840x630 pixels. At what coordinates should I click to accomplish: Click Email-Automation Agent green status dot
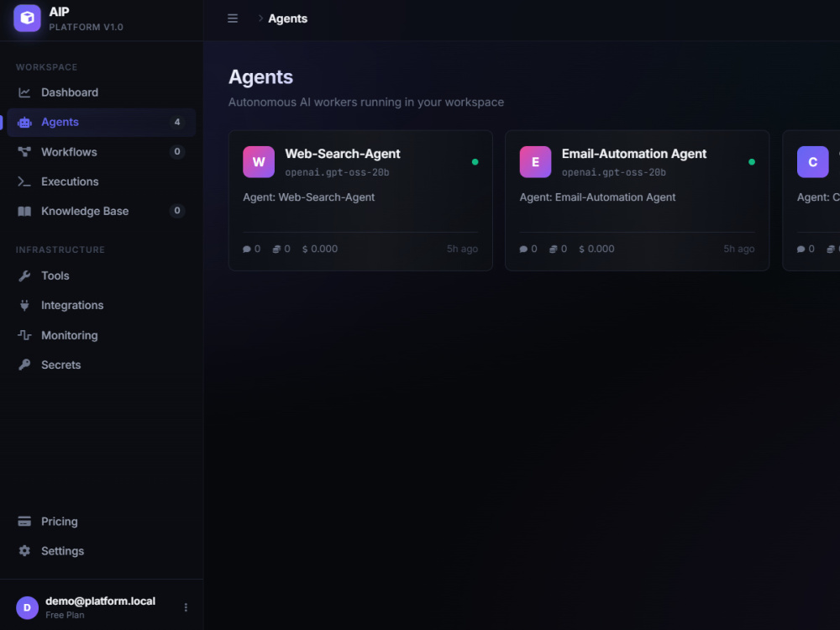[x=752, y=162]
